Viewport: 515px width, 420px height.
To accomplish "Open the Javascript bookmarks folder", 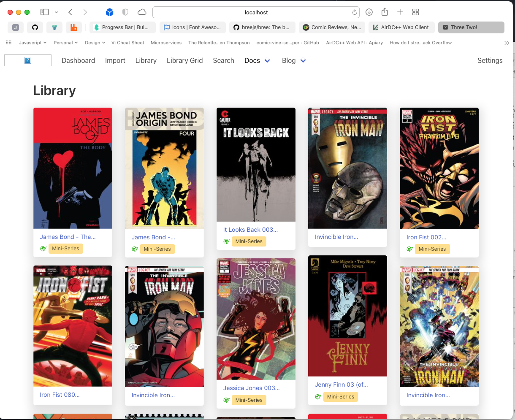I will [x=33, y=43].
